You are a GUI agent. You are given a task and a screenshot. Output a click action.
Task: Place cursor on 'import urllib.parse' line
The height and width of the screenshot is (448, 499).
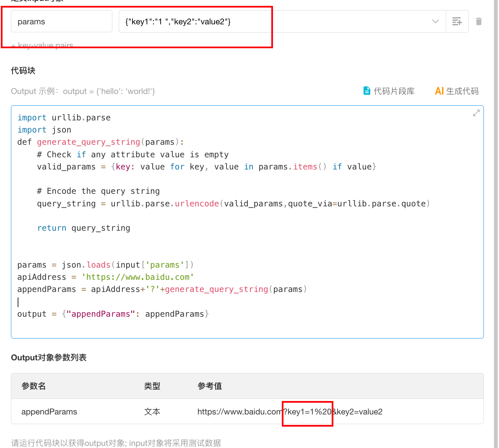click(64, 118)
